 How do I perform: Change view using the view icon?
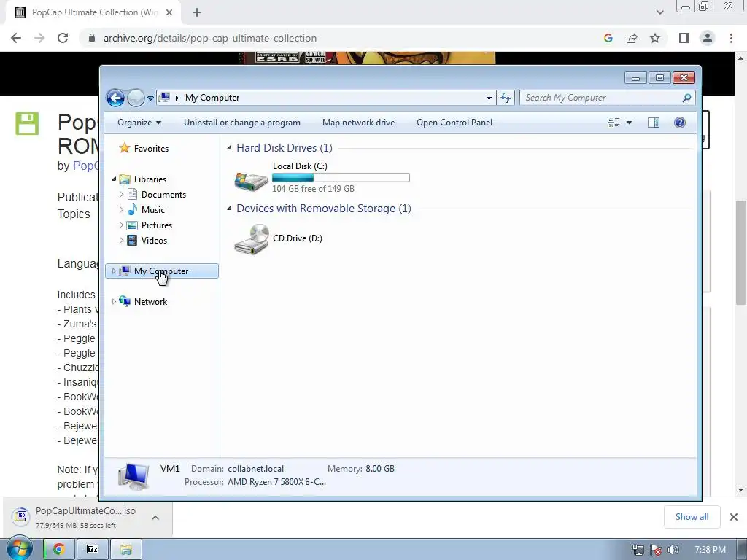614,122
